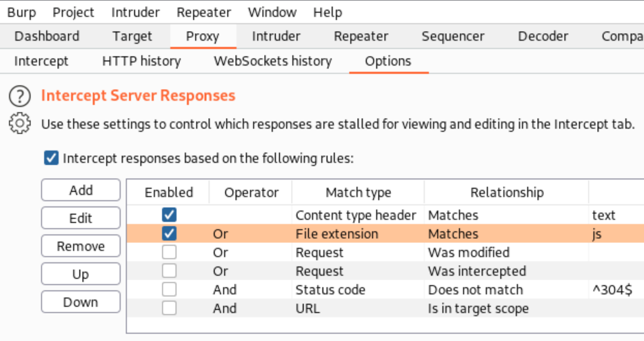Select the 'js' condition cell
The height and width of the screenshot is (341, 644).
pos(616,233)
